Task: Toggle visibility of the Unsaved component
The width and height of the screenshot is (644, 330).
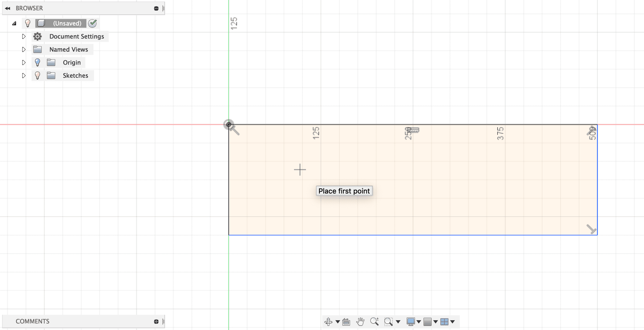Action: tap(28, 23)
